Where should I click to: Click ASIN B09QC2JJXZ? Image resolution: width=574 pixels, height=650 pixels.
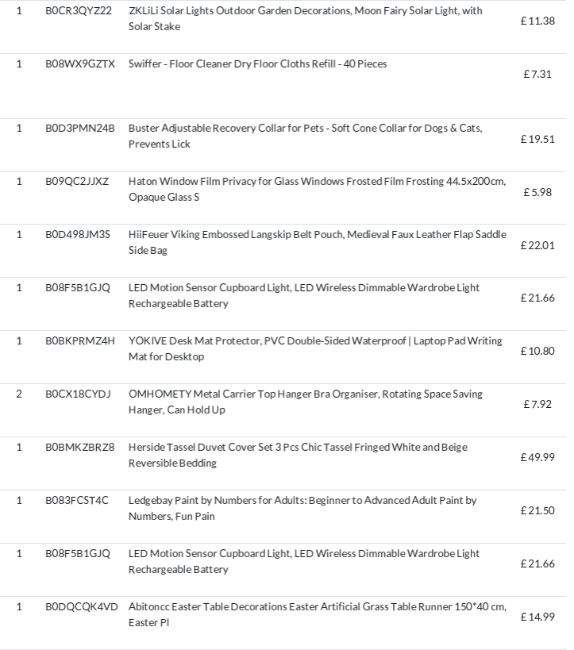click(77, 182)
